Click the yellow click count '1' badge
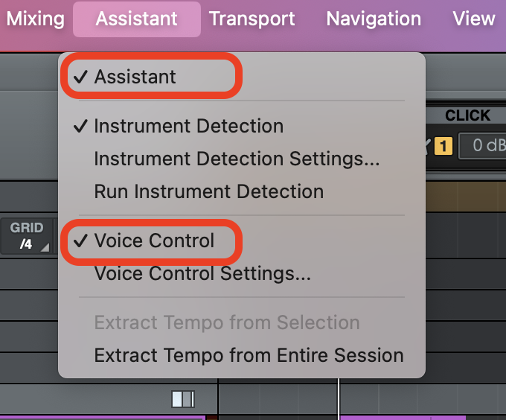 click(x=443, y=146)
